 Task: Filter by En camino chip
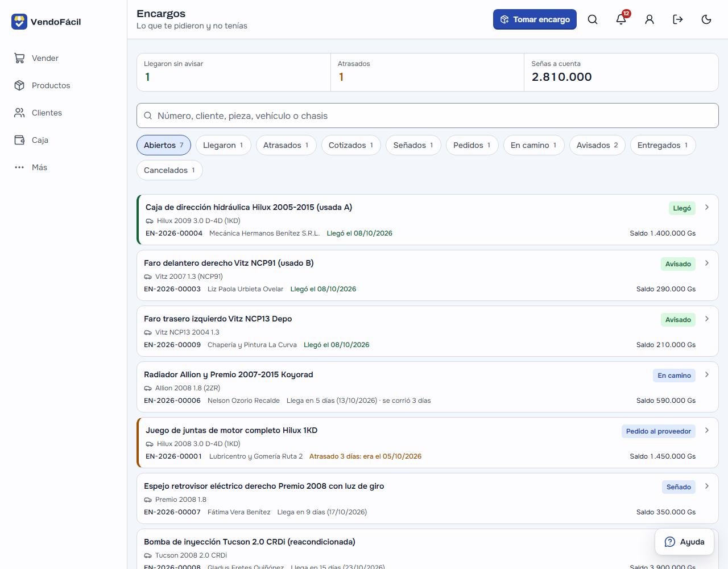pos(533,145)
